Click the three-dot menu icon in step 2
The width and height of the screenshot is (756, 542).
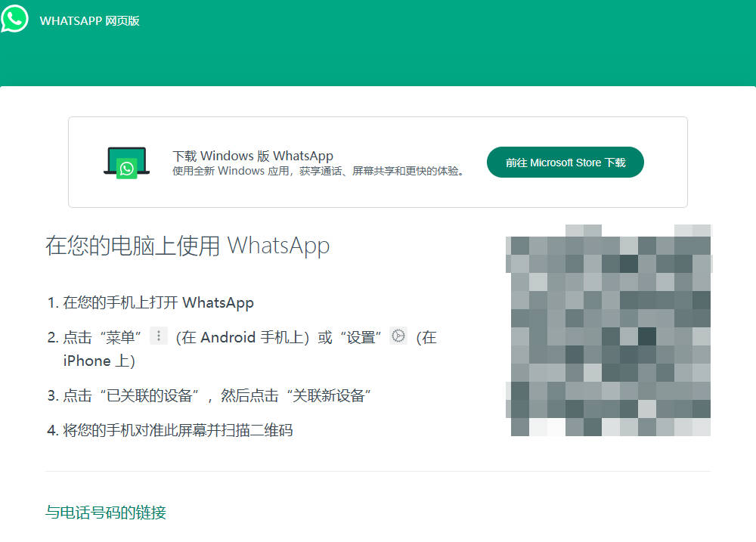click(x=158, y=336)
